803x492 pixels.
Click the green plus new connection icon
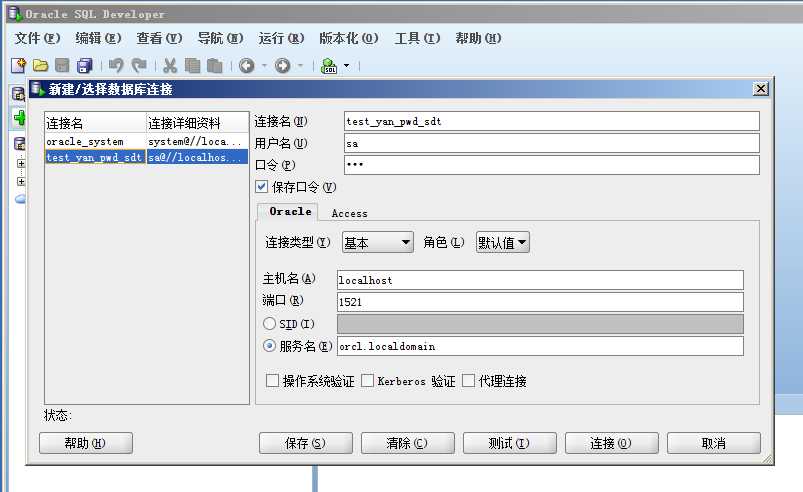[19, 118]
